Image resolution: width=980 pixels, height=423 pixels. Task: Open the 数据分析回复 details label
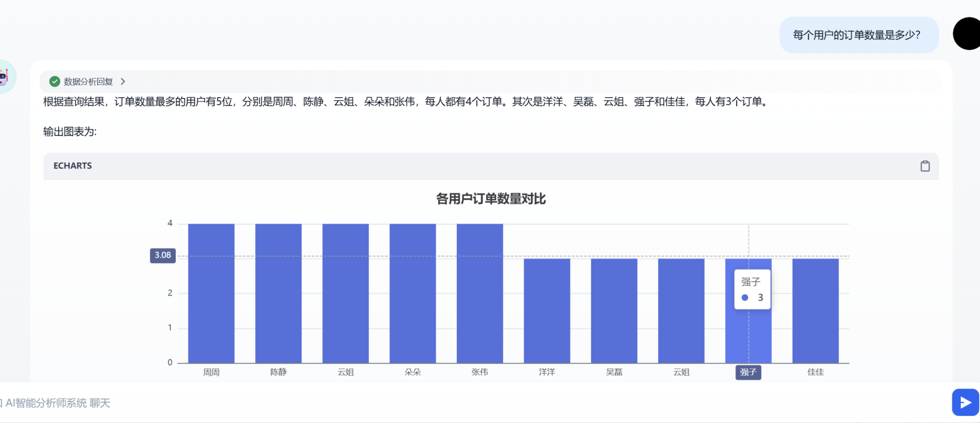point(88,81)
